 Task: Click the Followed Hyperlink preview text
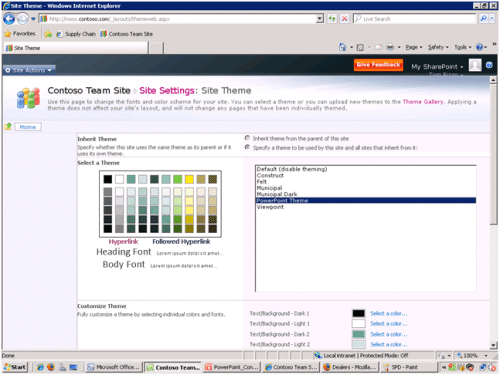coord(181,241)
